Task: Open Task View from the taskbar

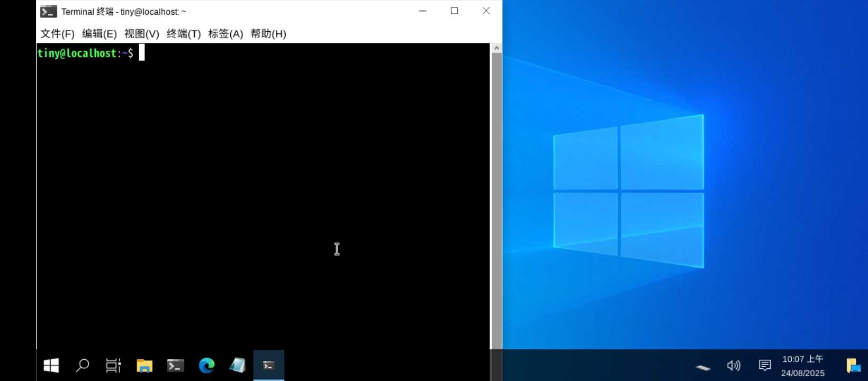Action: coord(113,365)
